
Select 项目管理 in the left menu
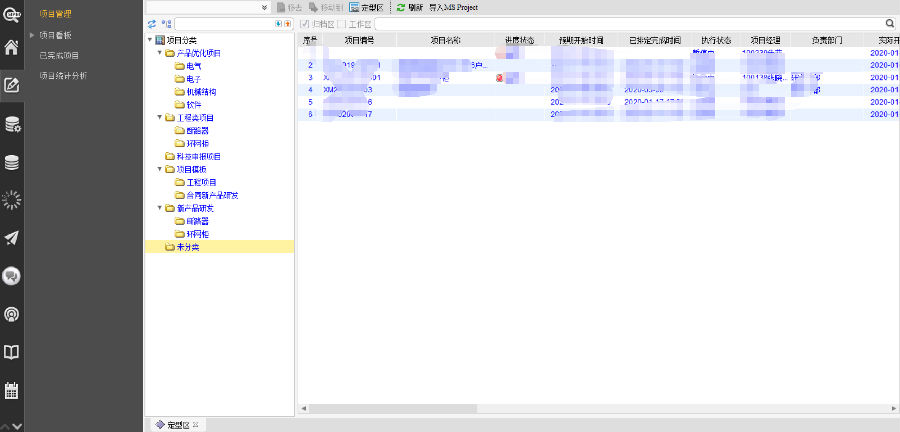(x=56, y=13)
